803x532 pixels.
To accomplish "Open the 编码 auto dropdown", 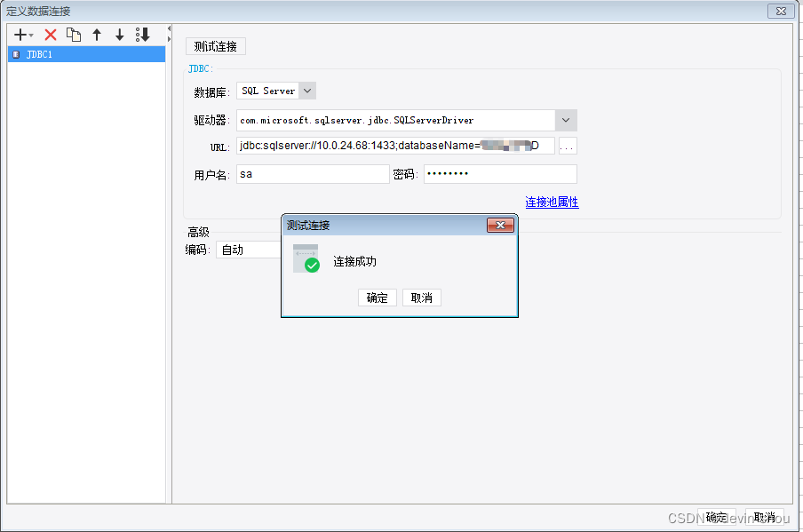I will point(249,250).
